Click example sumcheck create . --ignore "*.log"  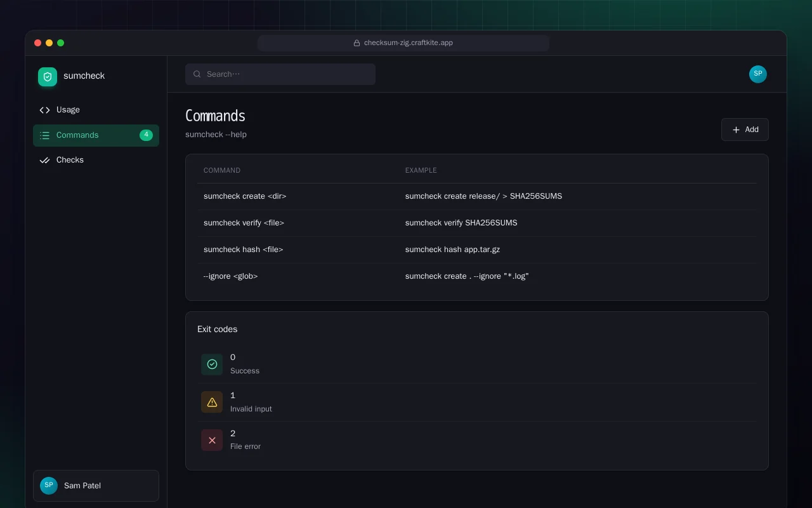pyautogui.click(x=467, y=276)
